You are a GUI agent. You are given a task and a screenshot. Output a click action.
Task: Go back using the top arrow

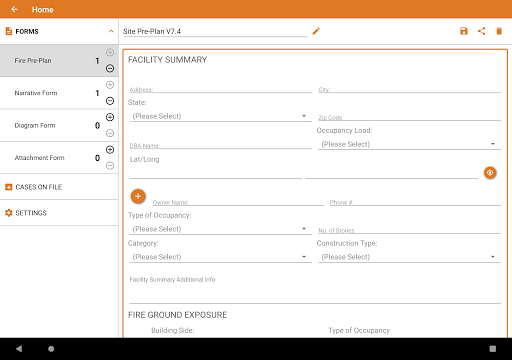pyautogui.click(x=14, y=9)
